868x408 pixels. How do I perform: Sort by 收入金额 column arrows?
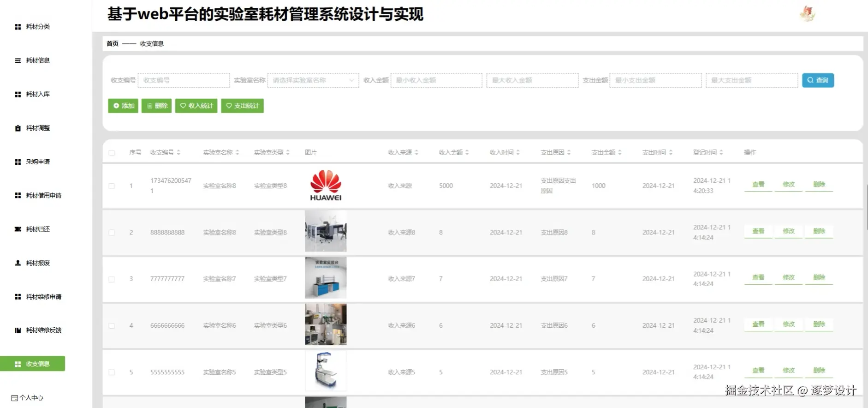[467, 152]
